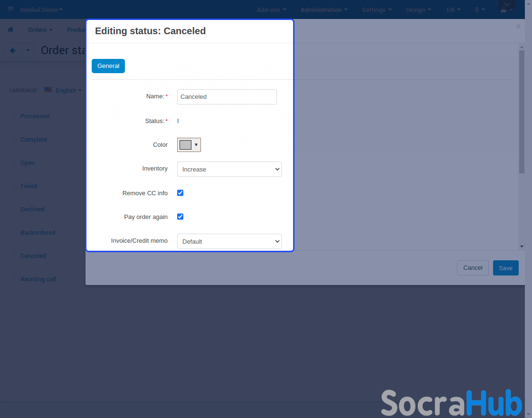Click the US flag language icon
532x418 pixels.
pos(48,90)
